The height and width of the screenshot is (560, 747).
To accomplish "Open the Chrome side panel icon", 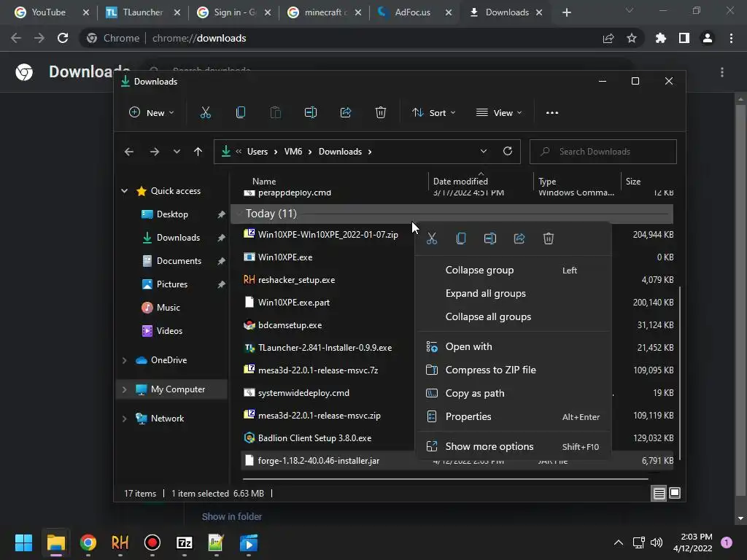I will tap(684, 38).
